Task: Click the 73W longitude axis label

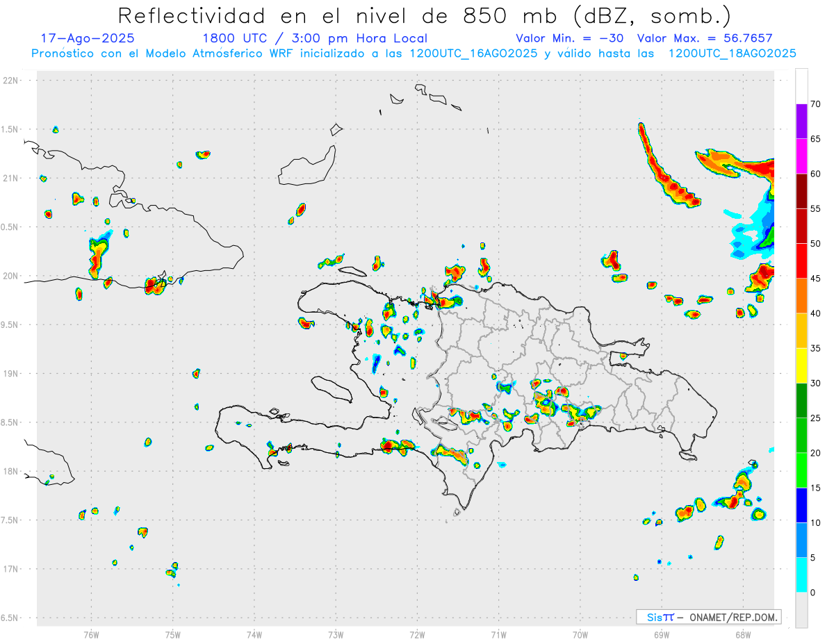Action: [336, 634]
